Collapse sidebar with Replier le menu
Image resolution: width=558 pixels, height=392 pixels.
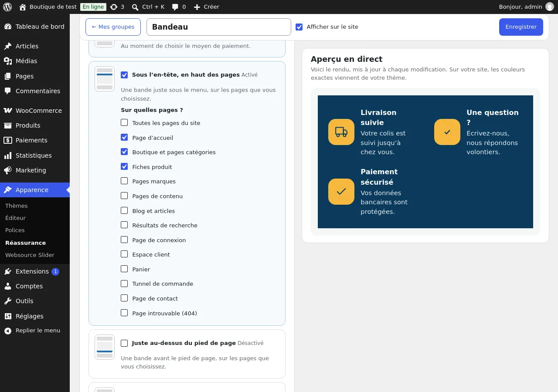(32, 331)
